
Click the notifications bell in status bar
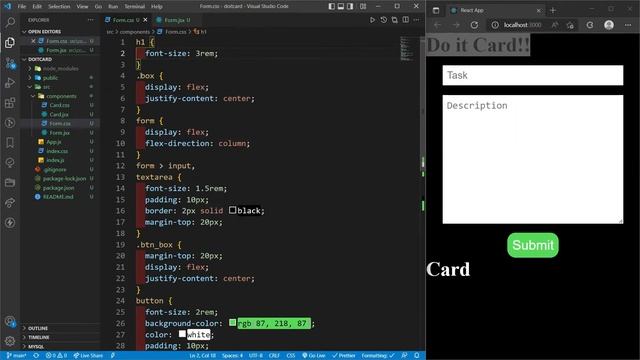(417, 356)
